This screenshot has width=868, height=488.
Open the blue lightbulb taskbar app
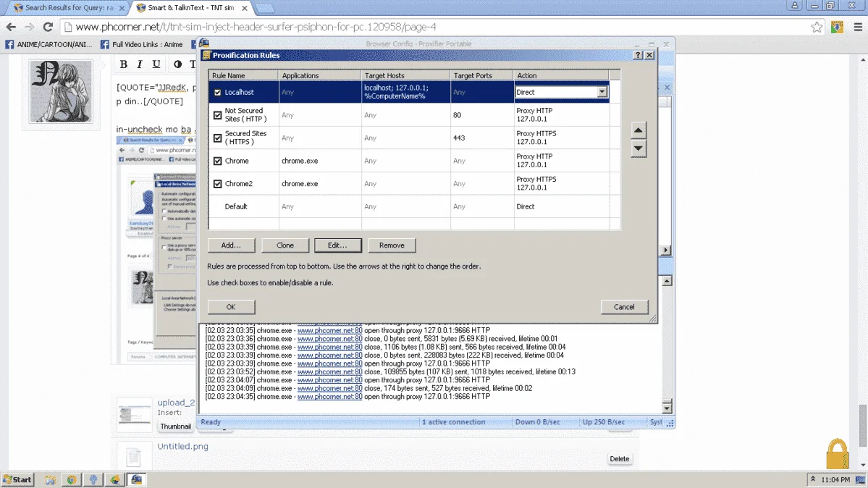pos(93,480)
